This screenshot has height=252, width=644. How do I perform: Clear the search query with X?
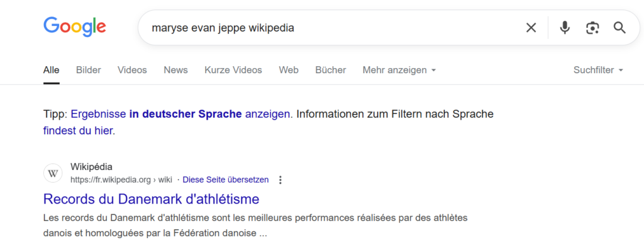531,28
